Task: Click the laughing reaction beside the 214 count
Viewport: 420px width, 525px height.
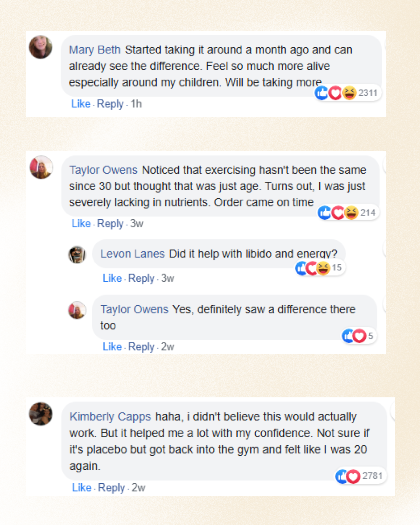Action: click(351, 213)
